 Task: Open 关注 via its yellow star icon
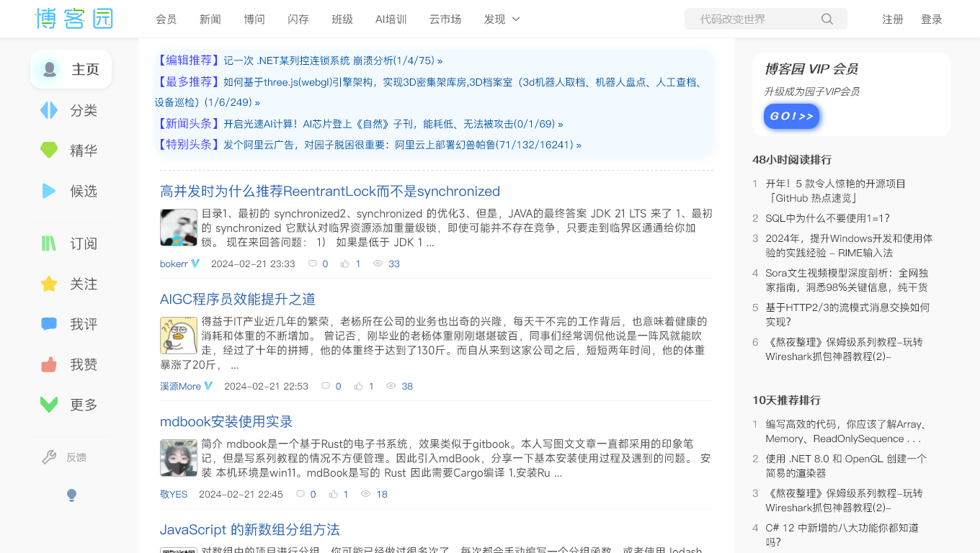tap(49, 284)
